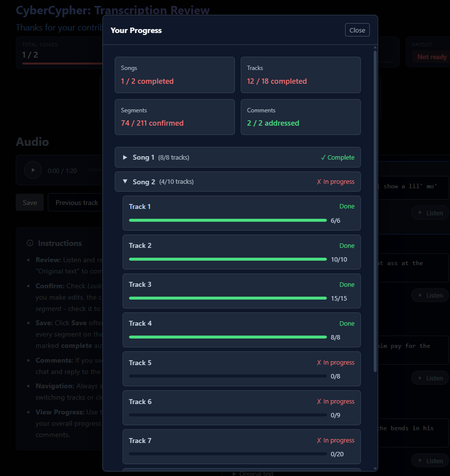This screenshot has width=450, height=476.
Task: Click Track 4 progress bar showing 8/8
Action: click(228, 337)
